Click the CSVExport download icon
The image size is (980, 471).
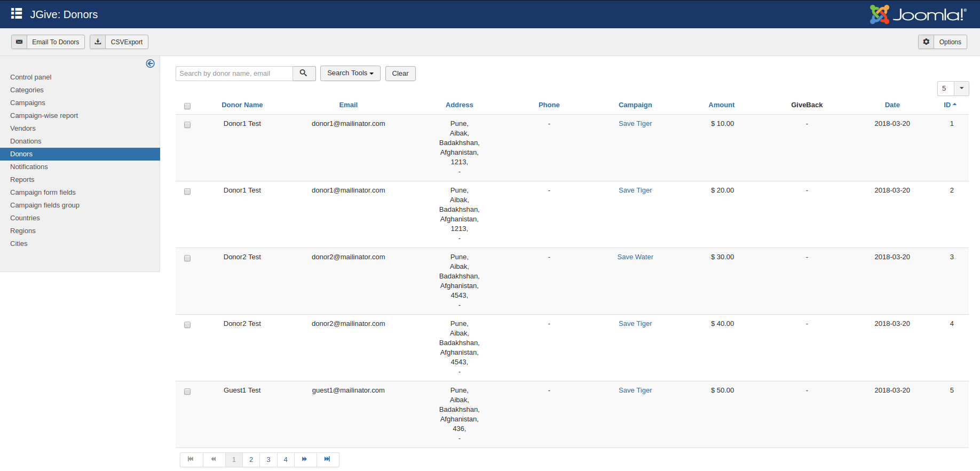[x=98, y=42]
